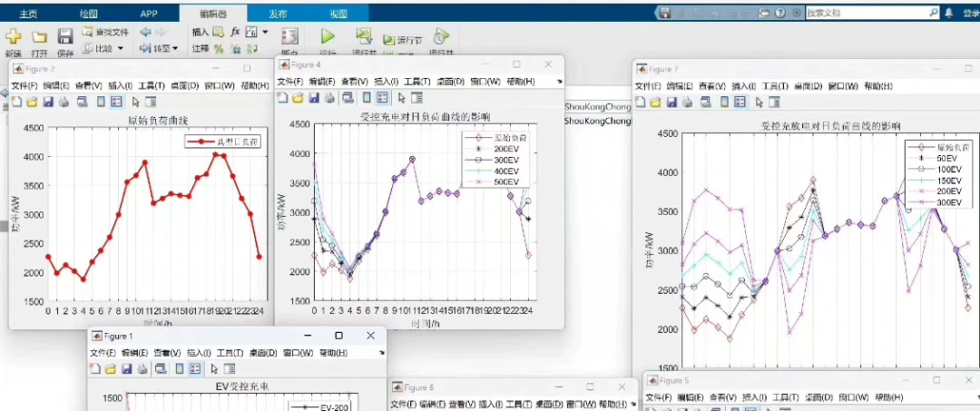980x411 pixels.
Task: Open 文件(F) menu in Figure 2
Action: tap(25, 85)
